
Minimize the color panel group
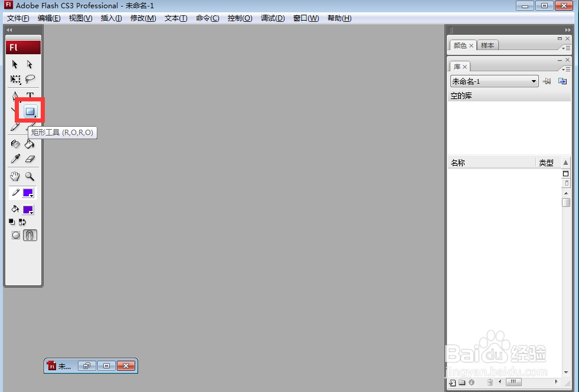pos(560,38)
